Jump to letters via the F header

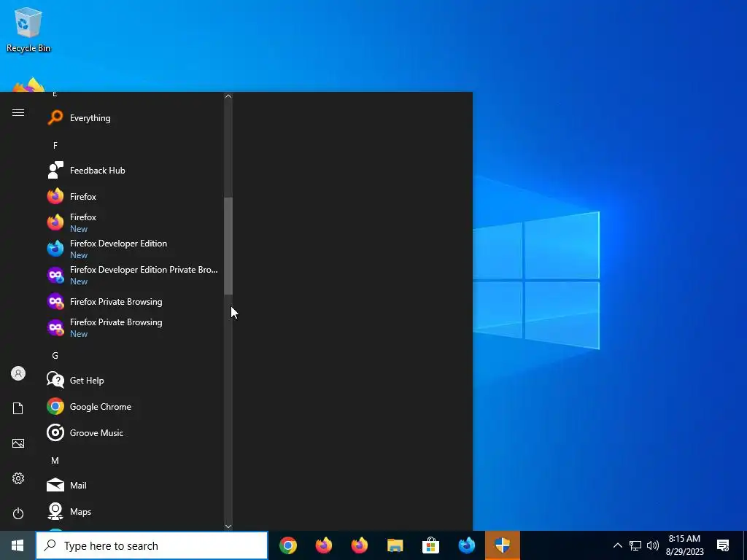(x=55, y=145)
